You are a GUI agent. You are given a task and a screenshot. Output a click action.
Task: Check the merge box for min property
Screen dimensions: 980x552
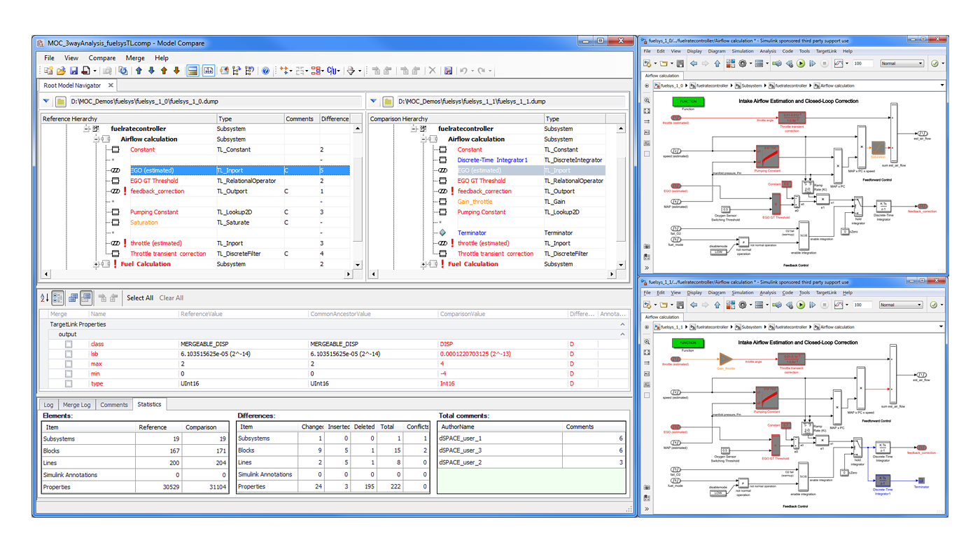pyautogui.click(x=69, y=373)
